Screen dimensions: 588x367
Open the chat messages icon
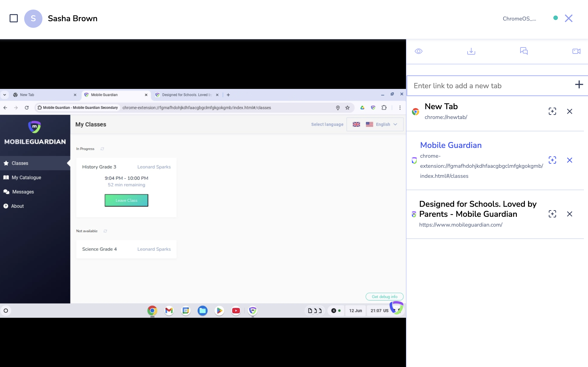[x=524, y=51]
